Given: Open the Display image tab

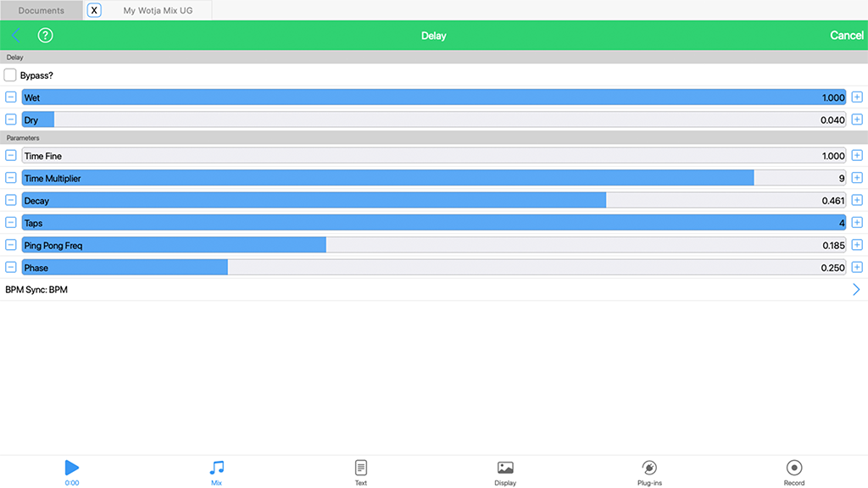Looking at the screenshot, I should pyautogui.click(x=505, y=472).
